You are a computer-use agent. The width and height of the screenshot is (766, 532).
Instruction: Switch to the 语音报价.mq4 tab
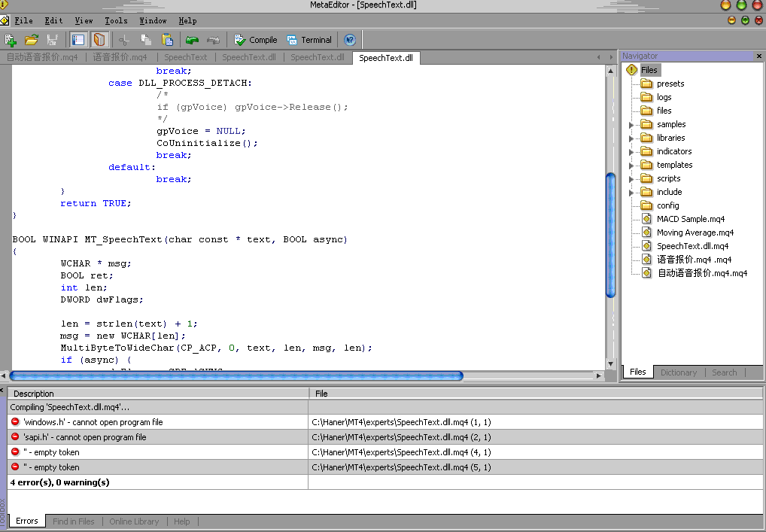point(120,57)
